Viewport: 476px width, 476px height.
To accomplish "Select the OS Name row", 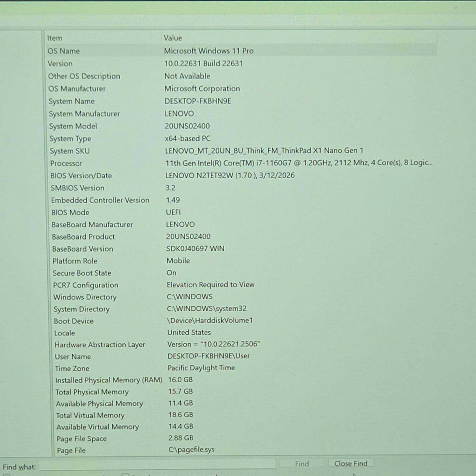I will 241,51.
